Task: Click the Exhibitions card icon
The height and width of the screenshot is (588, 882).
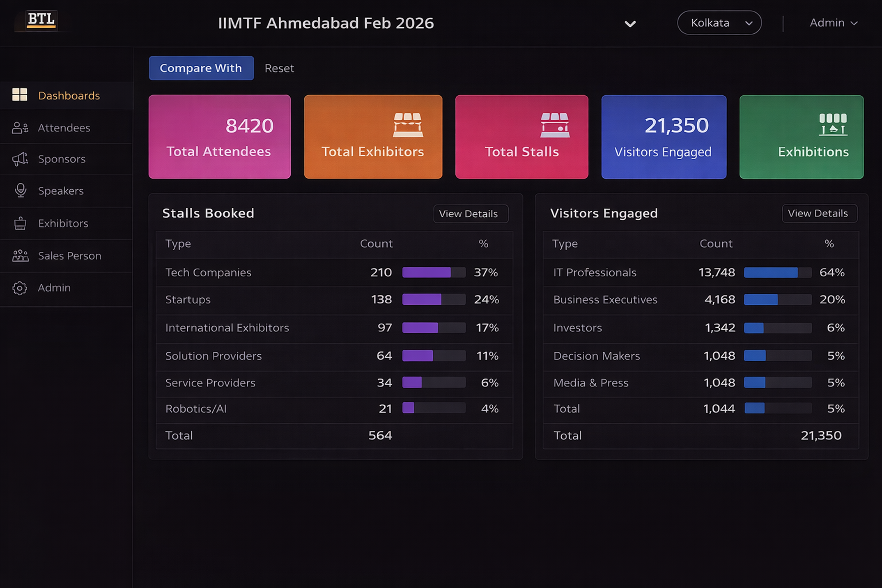Action: (x=832, y=124)
